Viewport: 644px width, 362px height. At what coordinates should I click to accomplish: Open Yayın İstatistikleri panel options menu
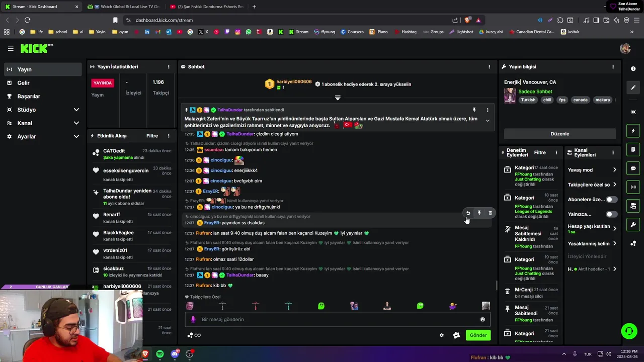169,67
